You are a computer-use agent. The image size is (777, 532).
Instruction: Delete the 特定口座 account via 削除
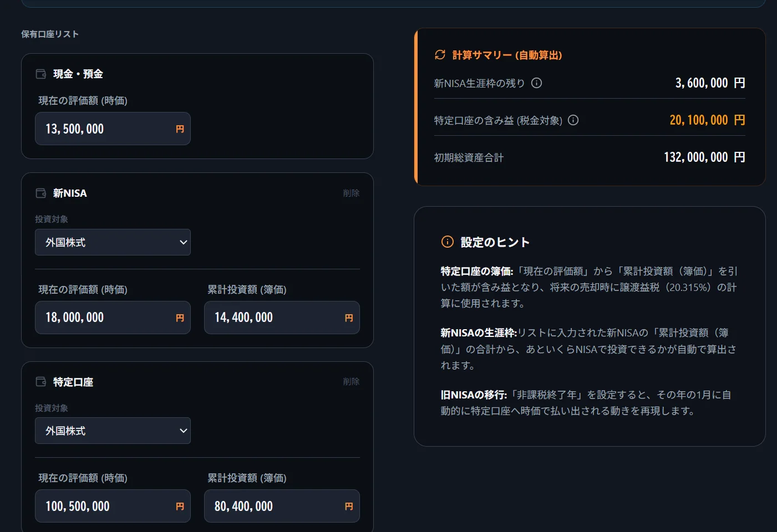coord(351,381)
